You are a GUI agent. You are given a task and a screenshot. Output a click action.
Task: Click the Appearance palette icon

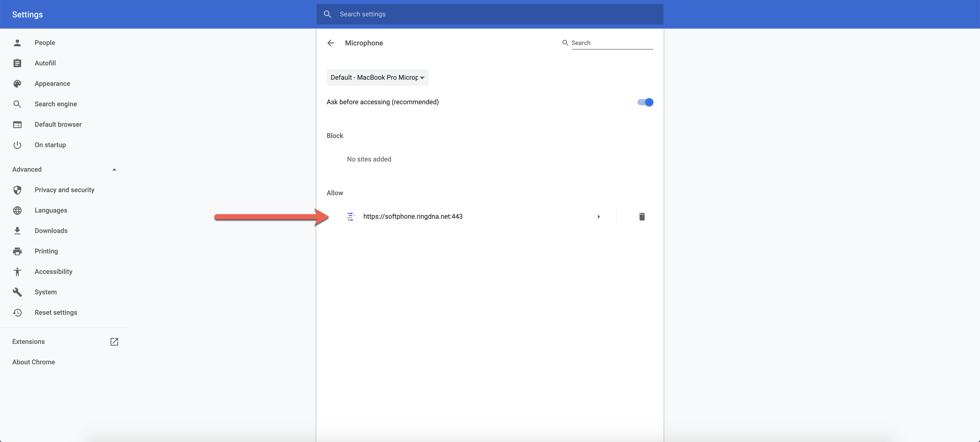click(x=17, y=83)
